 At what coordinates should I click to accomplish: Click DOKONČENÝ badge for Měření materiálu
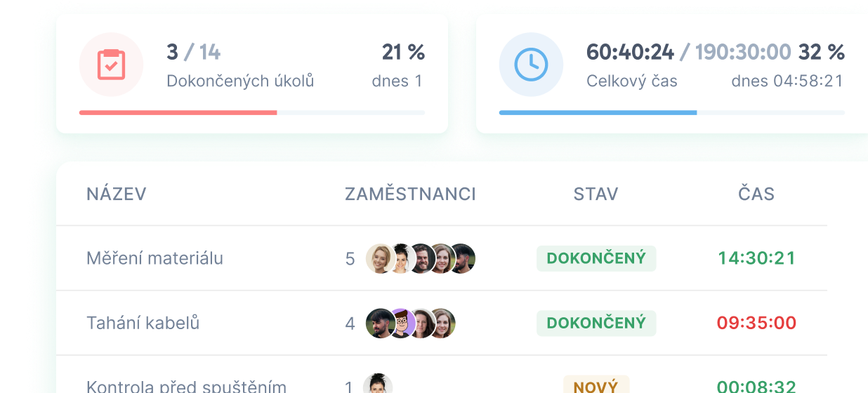[x=596, y=258]
